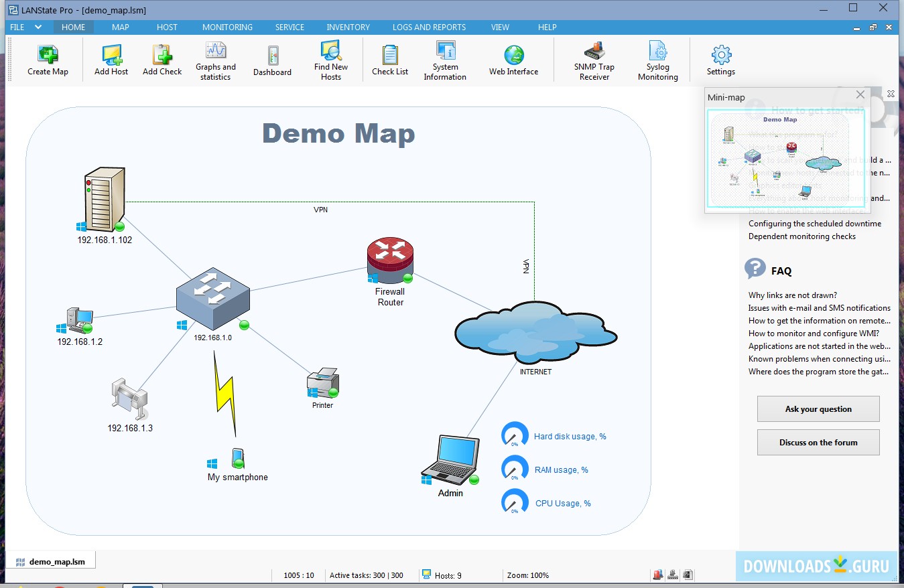The image size is (904, 588).
Task: Open 'Where does the program store the gat...'
Action: pyautogui.click(x=820, y=372)
